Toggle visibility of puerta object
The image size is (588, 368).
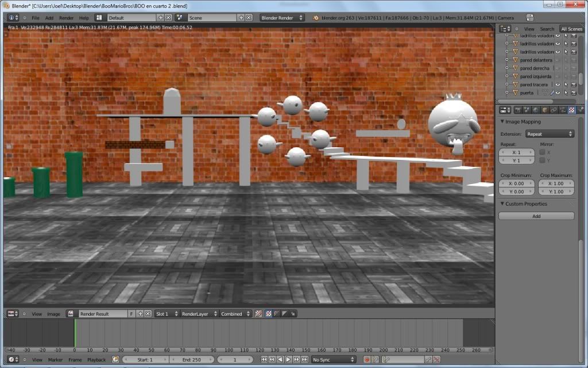[x=558, y=93]
